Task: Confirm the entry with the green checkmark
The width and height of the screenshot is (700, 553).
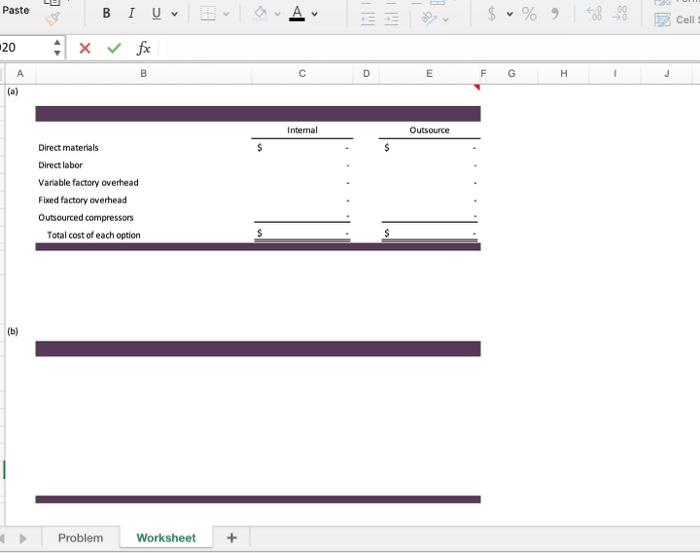Action: coord(114,48)
